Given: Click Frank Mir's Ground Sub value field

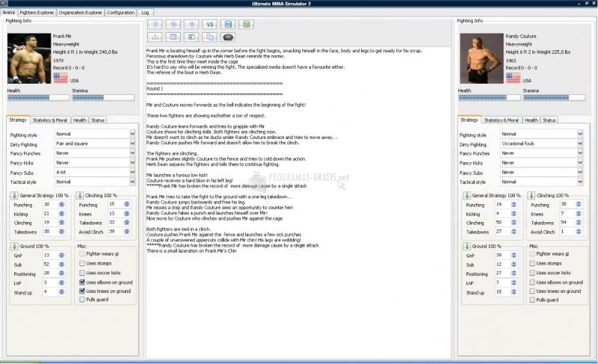Looking at the screenshot, I should 50,264.
